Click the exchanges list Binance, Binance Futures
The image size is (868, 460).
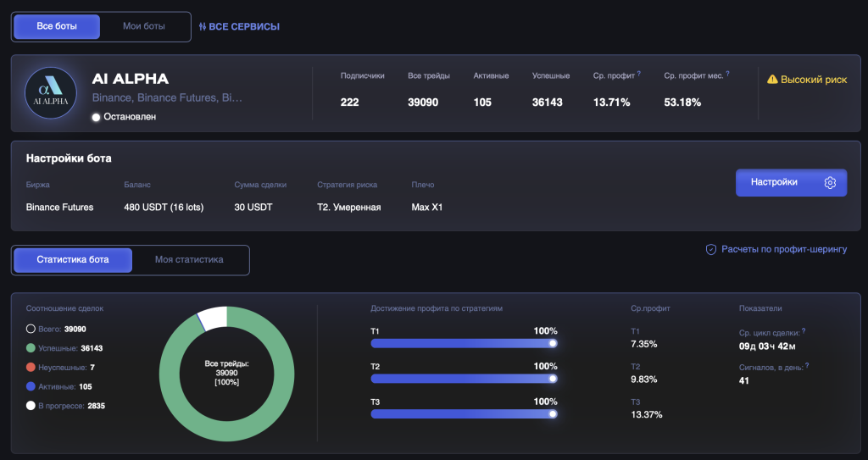(x=167, y=98)
